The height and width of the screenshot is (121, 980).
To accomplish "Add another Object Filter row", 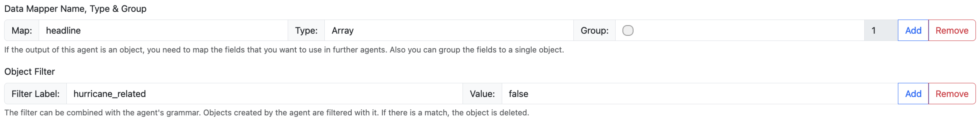I will [913, 94].
